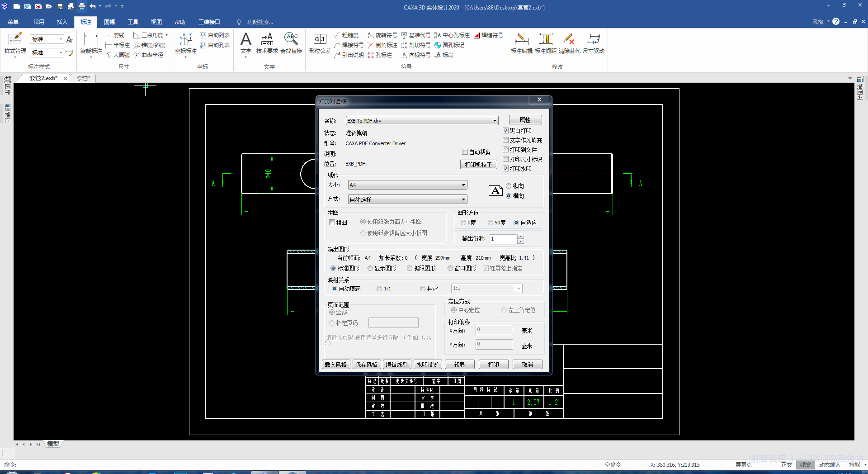Enable Text as Fill (文字作为填充) checkbox
This screenshot has height=474, width=868.
tap(506, 140)
